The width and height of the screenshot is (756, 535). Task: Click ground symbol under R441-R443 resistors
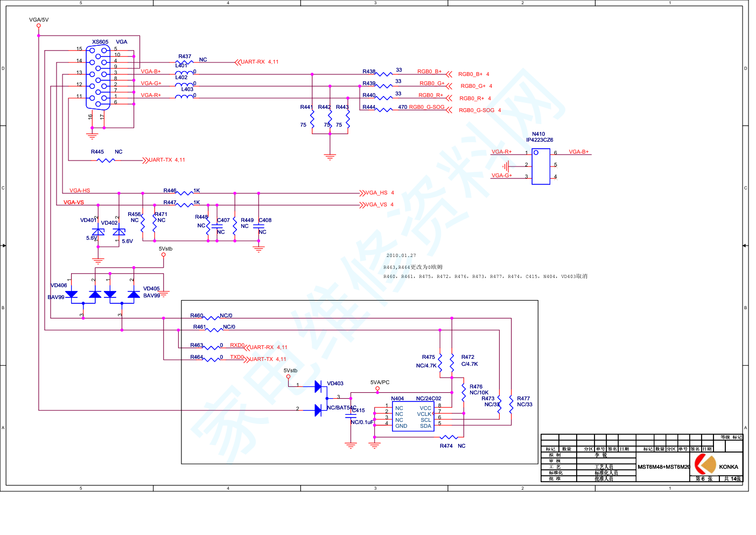click(330, 156)
